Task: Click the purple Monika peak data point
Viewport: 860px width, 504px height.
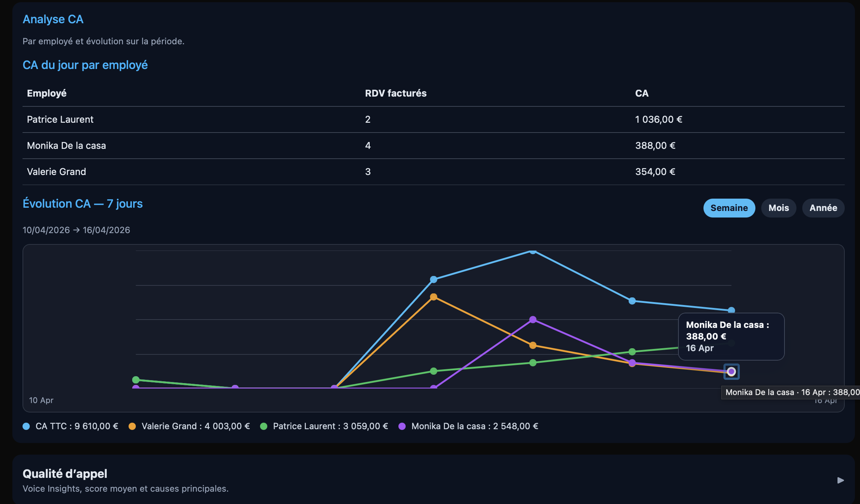Action: pos(533,320)
